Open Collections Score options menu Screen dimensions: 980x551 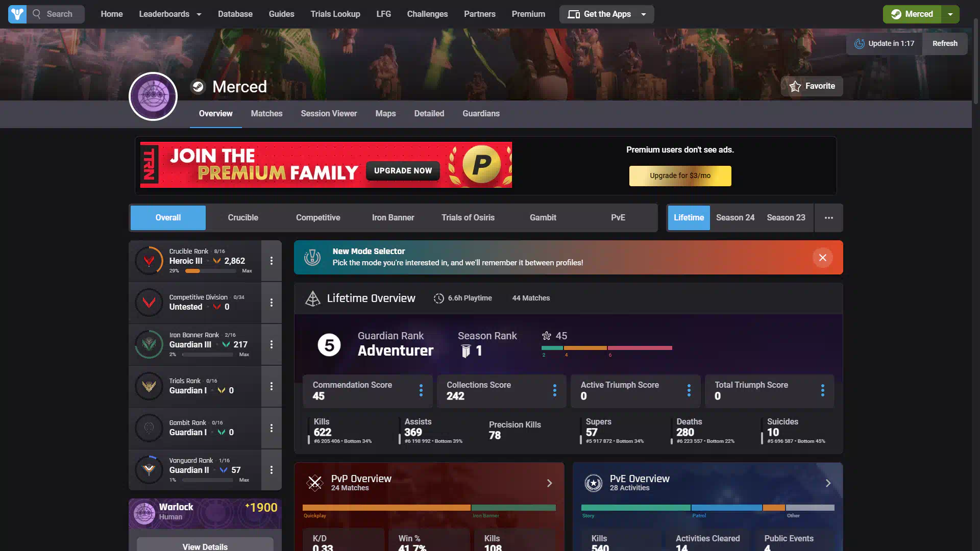(555, 391)
